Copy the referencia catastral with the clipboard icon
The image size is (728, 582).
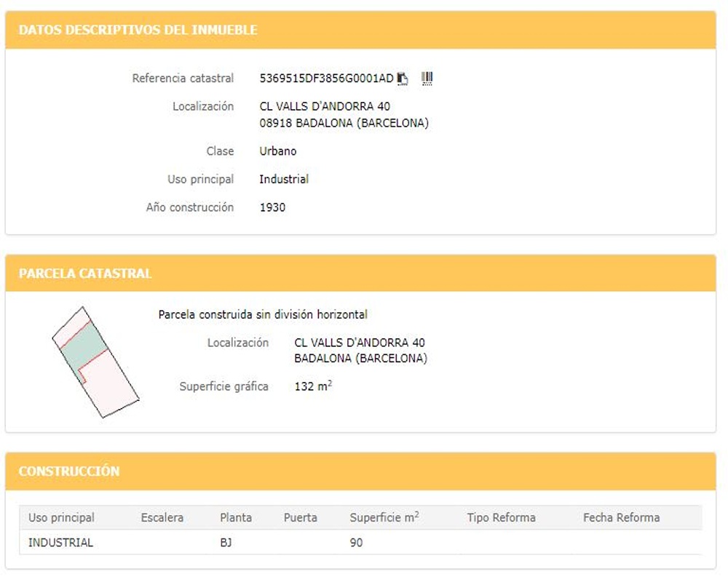pyautogui.click(x=403, y=79)
